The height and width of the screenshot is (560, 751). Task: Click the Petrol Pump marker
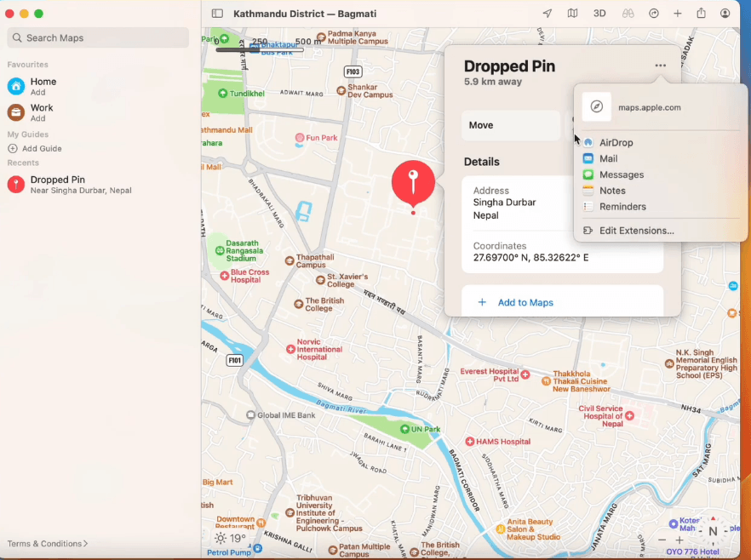point(258,548)
